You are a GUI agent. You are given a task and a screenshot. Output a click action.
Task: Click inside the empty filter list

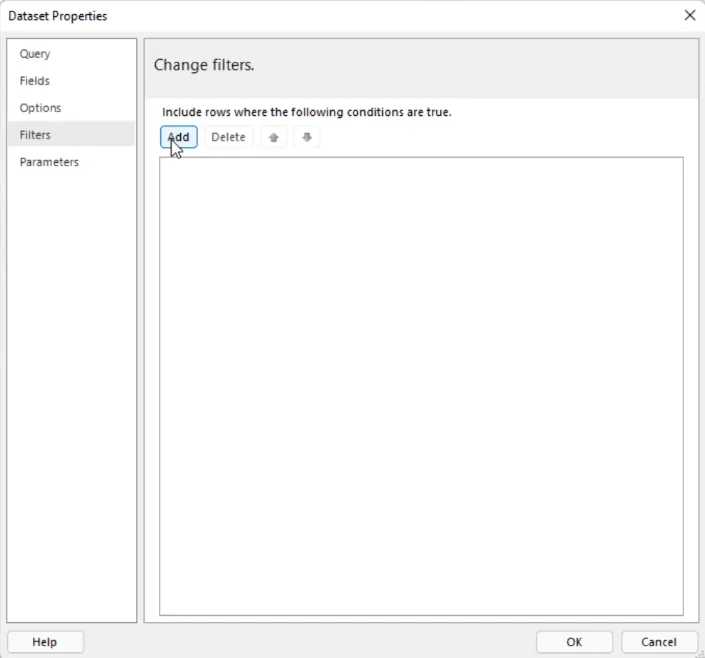coord(421,386)
